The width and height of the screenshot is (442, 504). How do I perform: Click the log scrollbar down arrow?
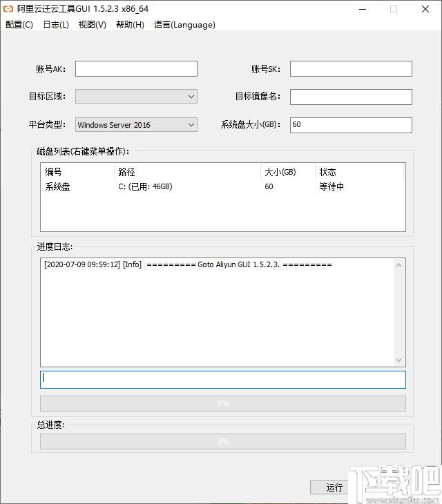coord(398,360)
